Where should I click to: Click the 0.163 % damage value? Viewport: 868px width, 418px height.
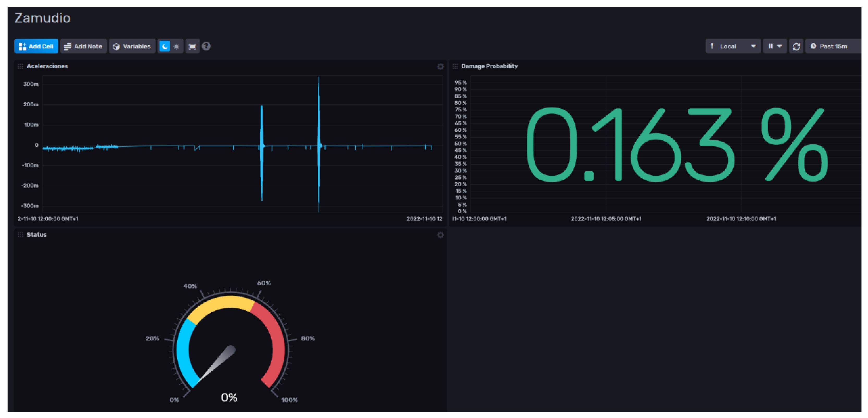pos(676,145)
